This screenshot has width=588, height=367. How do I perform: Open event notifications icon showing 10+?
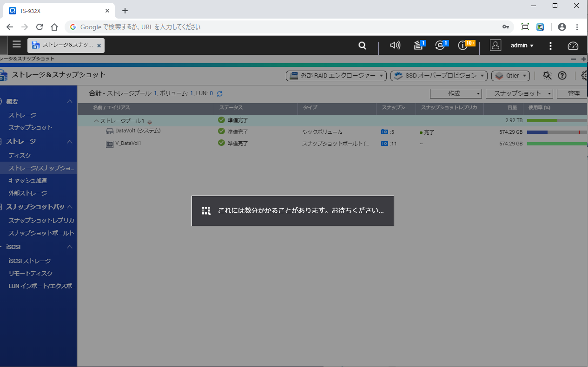coord(463,46)
